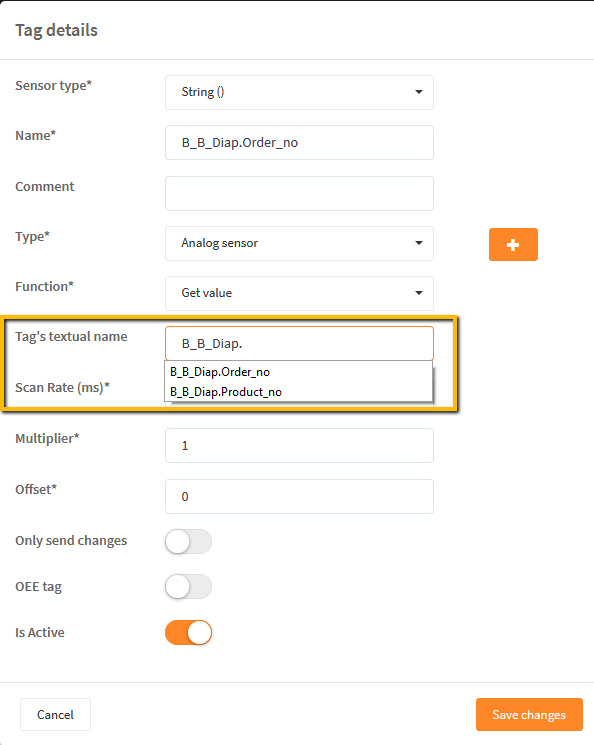Viewport: 594px width, 745px height.
Task: Click the Tag details heading
Action: coord(57,30)
